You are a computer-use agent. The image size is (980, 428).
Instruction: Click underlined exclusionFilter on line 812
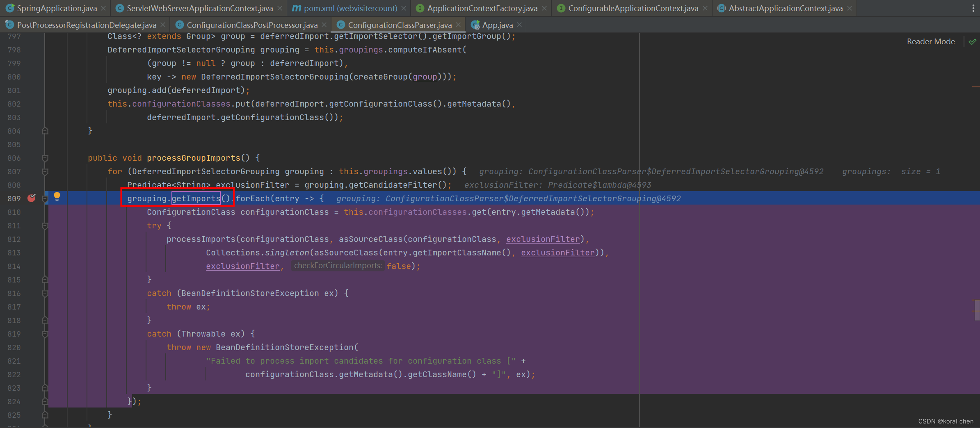click(x=543, y=239)
